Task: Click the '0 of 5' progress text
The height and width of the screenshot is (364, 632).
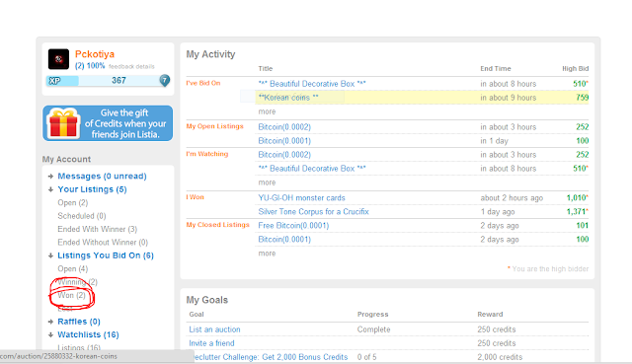Action: click(366, 357)
